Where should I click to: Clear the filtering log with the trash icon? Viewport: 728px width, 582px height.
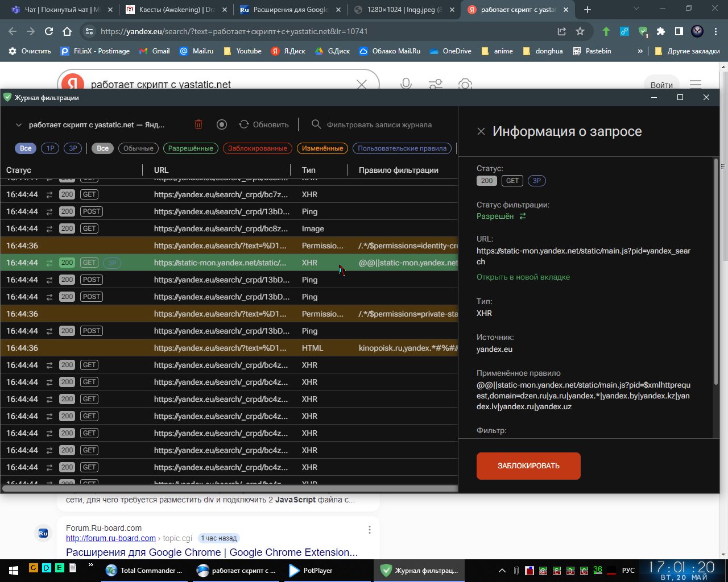(x=198, y=124)
